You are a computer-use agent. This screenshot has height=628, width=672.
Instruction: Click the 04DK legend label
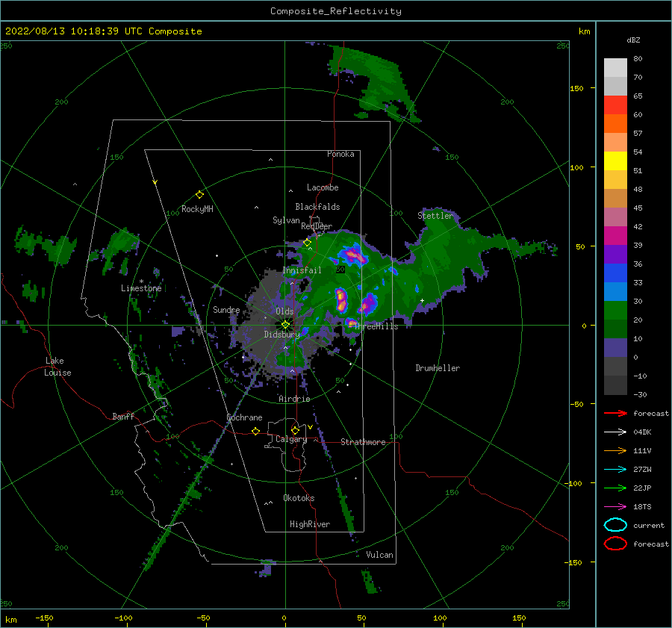click(642, 432)
